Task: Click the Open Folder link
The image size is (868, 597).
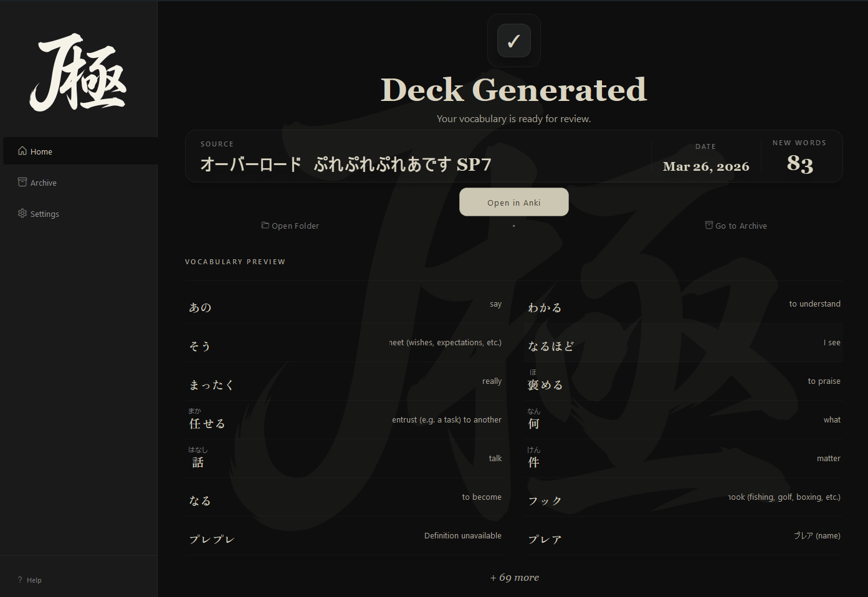Action: [295, 225]
